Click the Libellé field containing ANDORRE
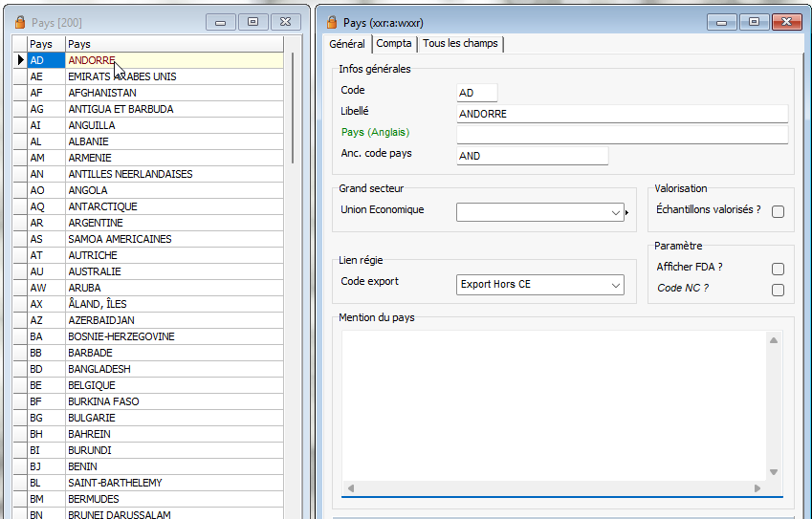 coord(622,114)
